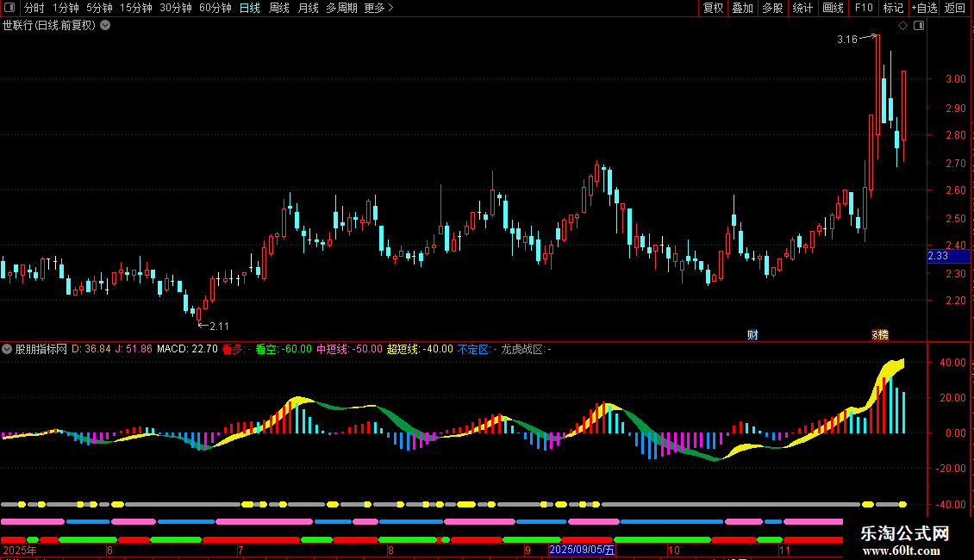974x560 pixels.
Task: Select the 60分钟 period
Action: (x=215, y=8)
